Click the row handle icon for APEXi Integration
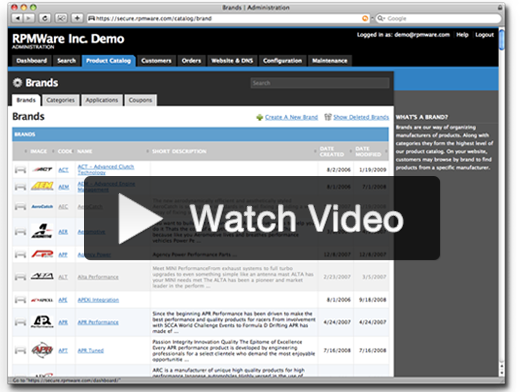Image resolution: width=520 pixels, height=392 pixels. 20,300
